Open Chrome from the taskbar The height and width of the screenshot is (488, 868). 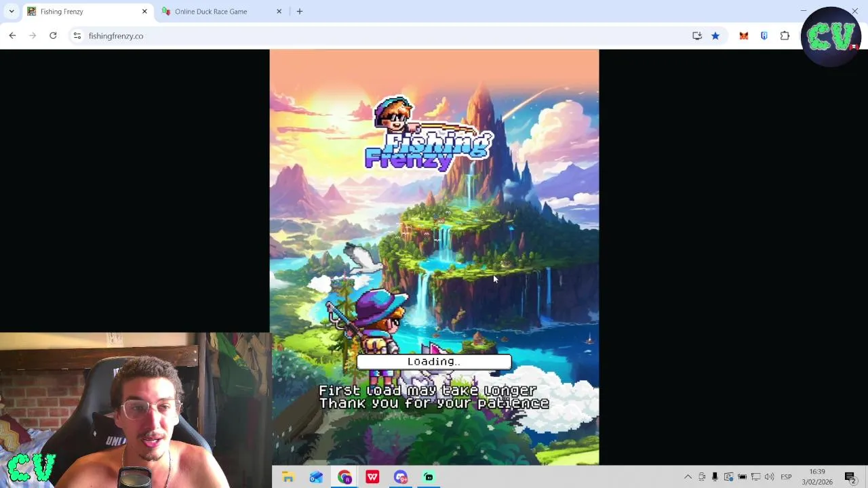pos(344,477)
